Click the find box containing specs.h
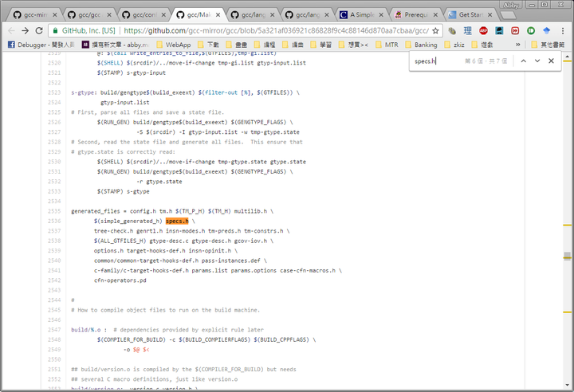This screenshot has width=574, height=392. click(x=438, y=61)
